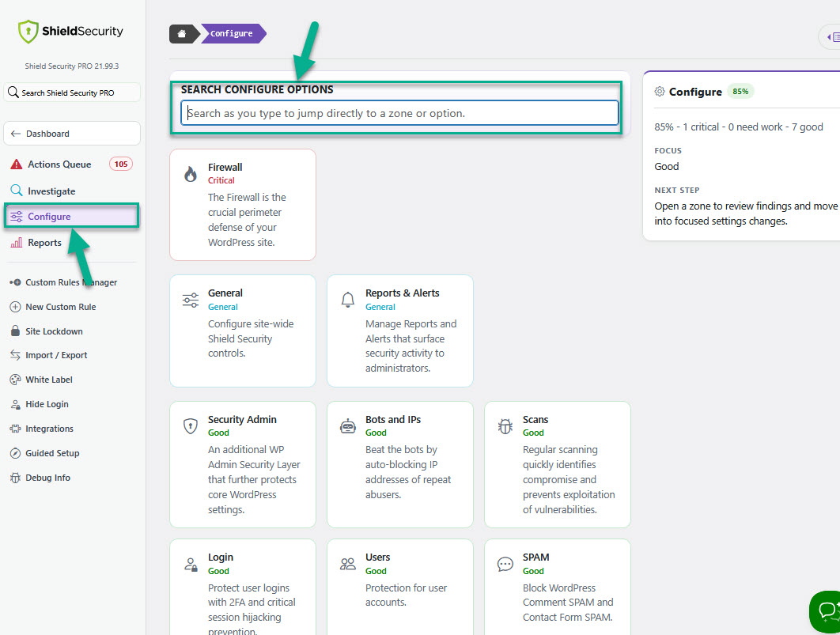
Task: Click the Configure gear icon in summary panel
Action: [660, 92]
